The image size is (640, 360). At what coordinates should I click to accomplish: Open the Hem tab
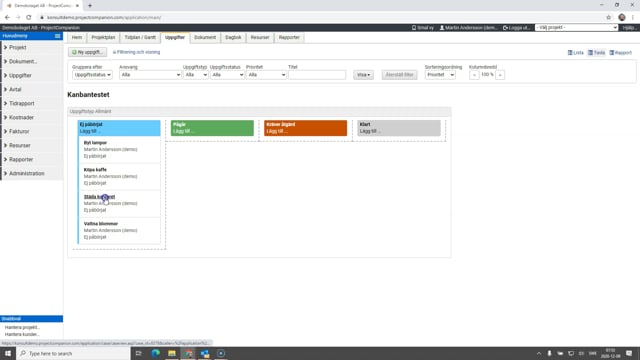77,38
